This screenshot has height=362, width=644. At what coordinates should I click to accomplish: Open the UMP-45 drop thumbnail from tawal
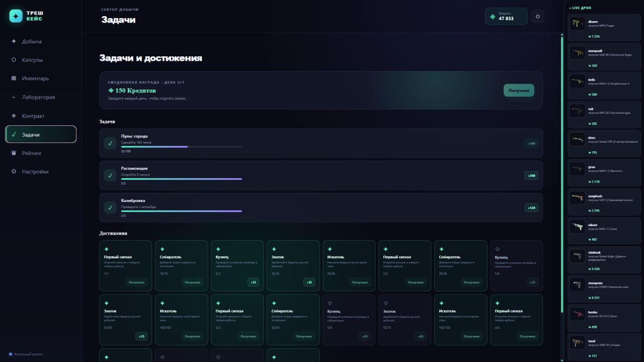(578, 342)
